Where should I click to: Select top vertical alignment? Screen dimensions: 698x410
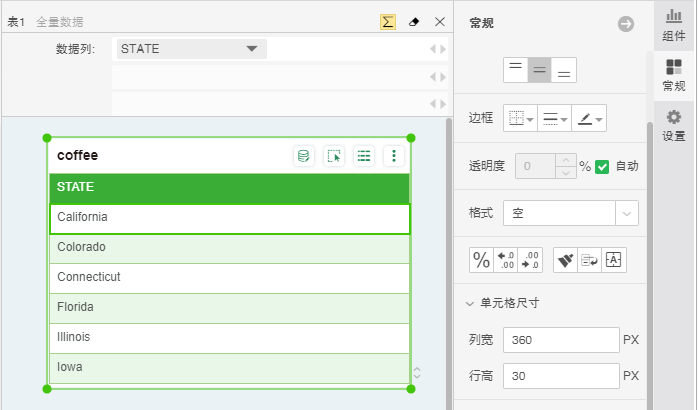pyautogui.click(x=515, y=69)
